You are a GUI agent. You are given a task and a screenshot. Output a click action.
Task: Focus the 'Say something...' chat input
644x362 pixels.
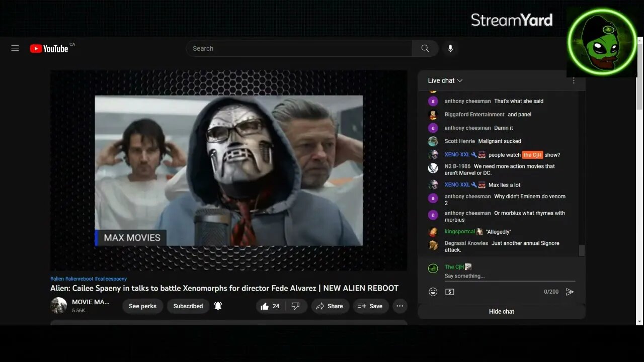(x=510, y=276)
